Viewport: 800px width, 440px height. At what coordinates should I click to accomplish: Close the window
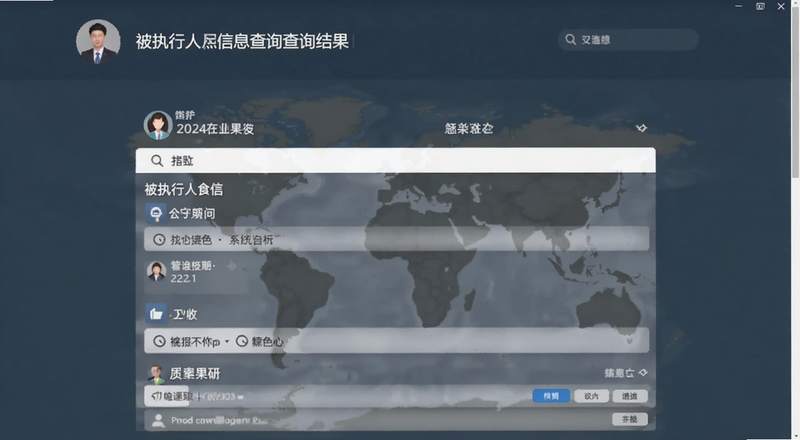[781, 6]
